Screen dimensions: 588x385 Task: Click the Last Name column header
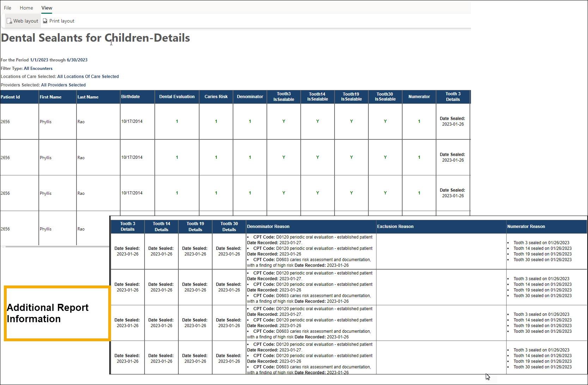point(98,97)
